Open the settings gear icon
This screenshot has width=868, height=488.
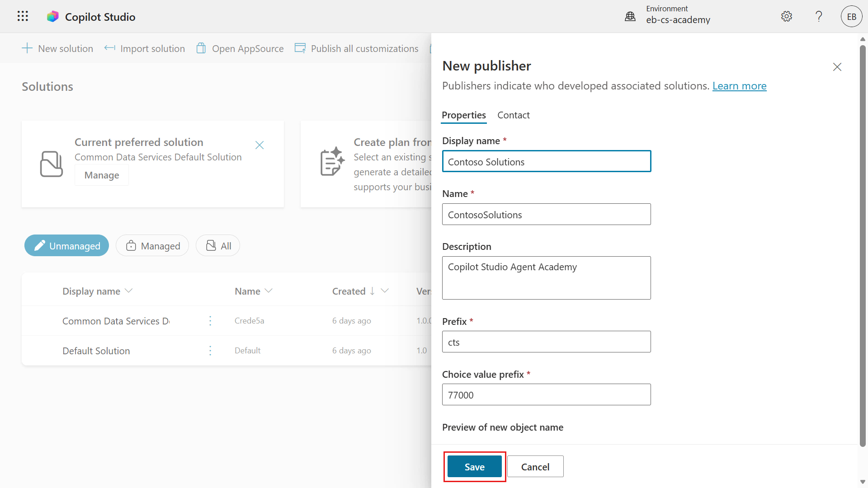pos(787,17)
